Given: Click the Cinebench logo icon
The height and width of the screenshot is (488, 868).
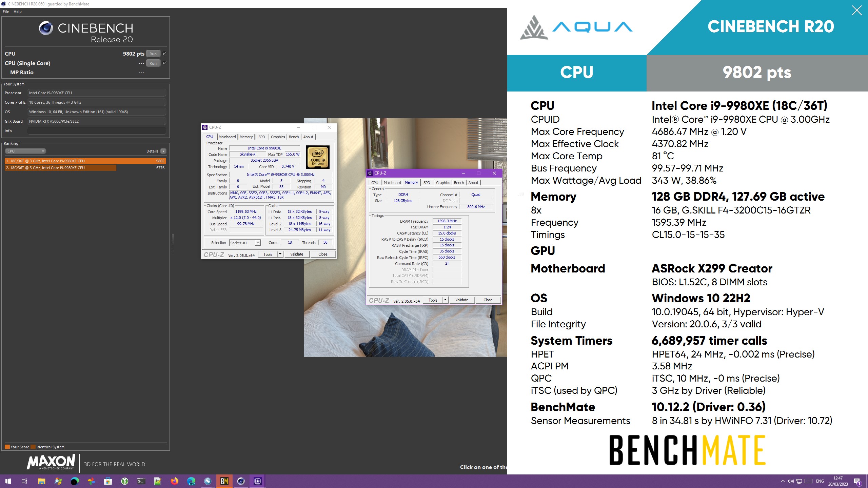Looking at the screenshot, I should point(46,28).
